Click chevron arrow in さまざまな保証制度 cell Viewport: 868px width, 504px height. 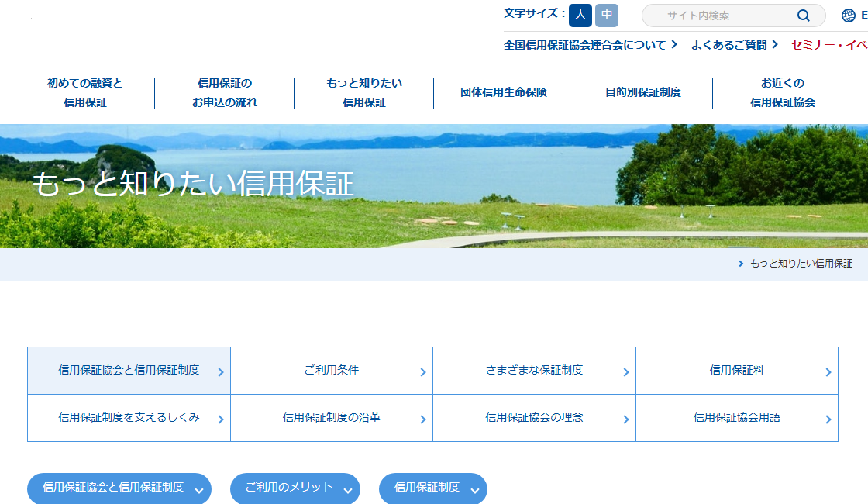626,372
